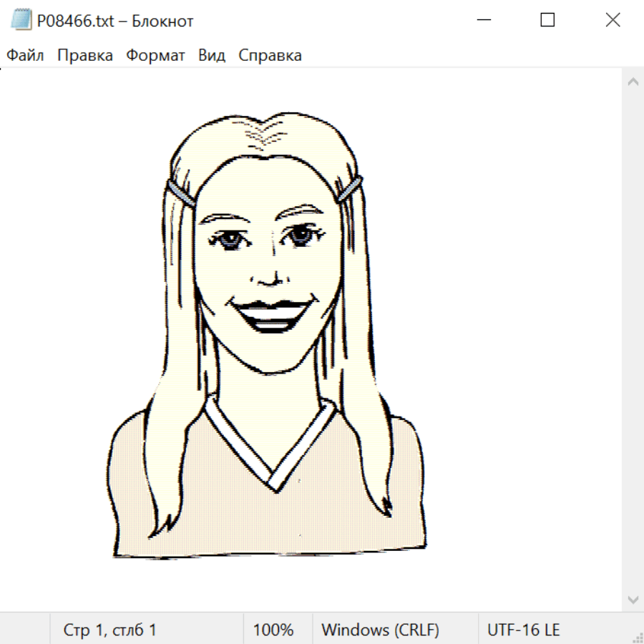
Task: Click the left hair clip in the drawing
Action: click(x=181, y=193)
